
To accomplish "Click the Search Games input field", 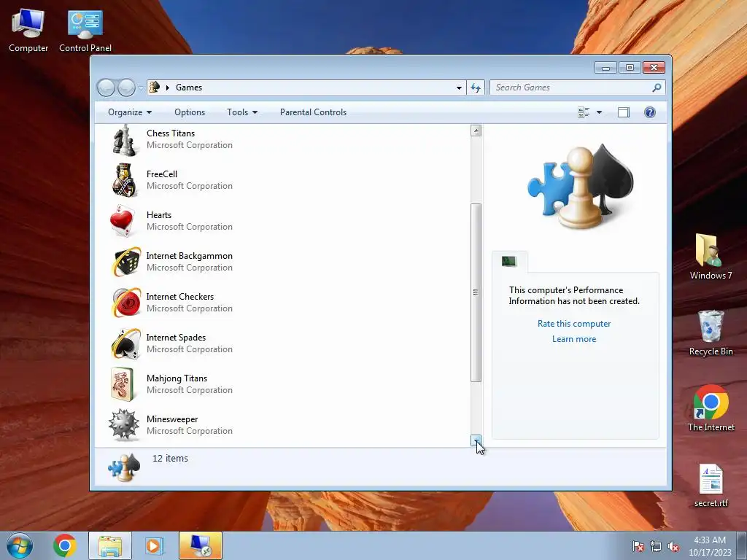I will (x=572, y=87).
